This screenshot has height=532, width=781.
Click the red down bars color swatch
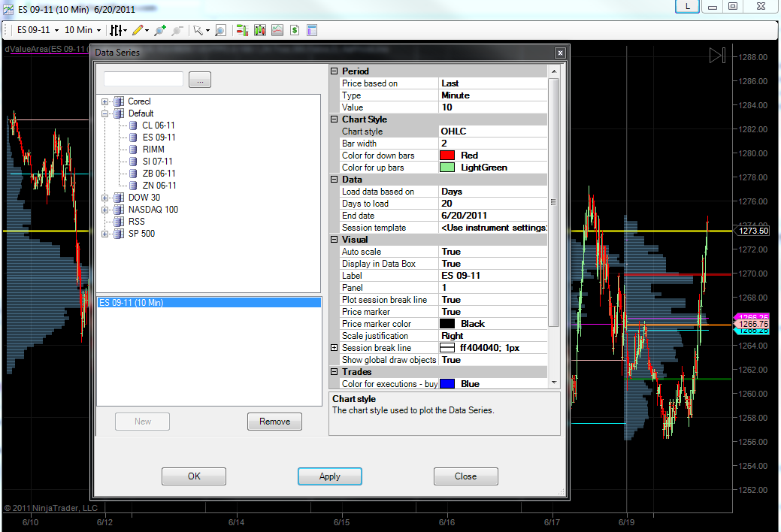click(447, 156)
